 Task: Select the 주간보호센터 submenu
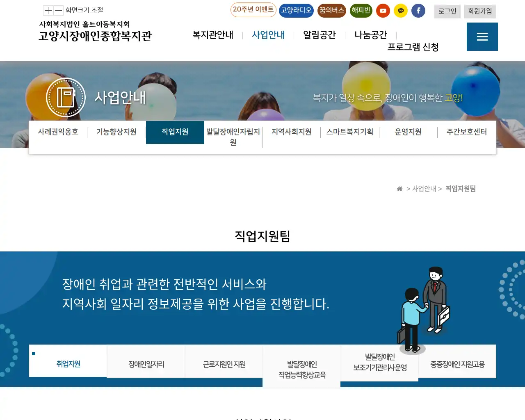coord(467,132)
